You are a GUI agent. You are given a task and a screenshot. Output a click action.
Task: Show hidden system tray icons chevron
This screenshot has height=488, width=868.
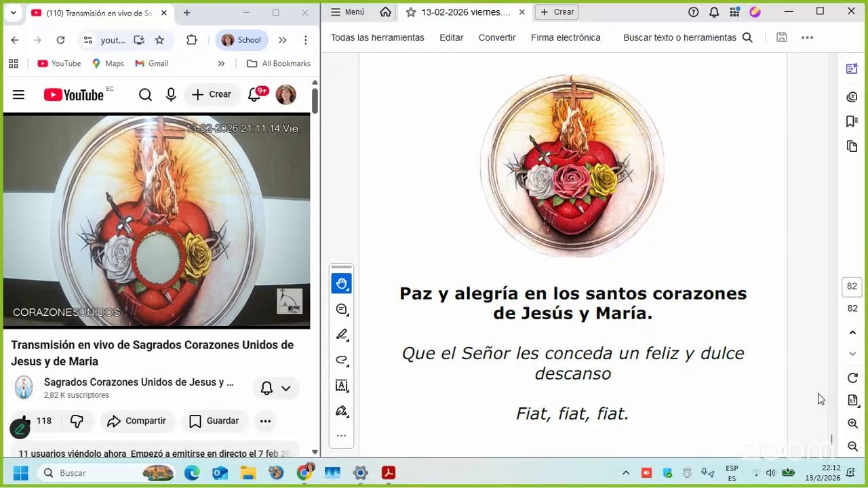pyautogui.click(x=625, y=472)
